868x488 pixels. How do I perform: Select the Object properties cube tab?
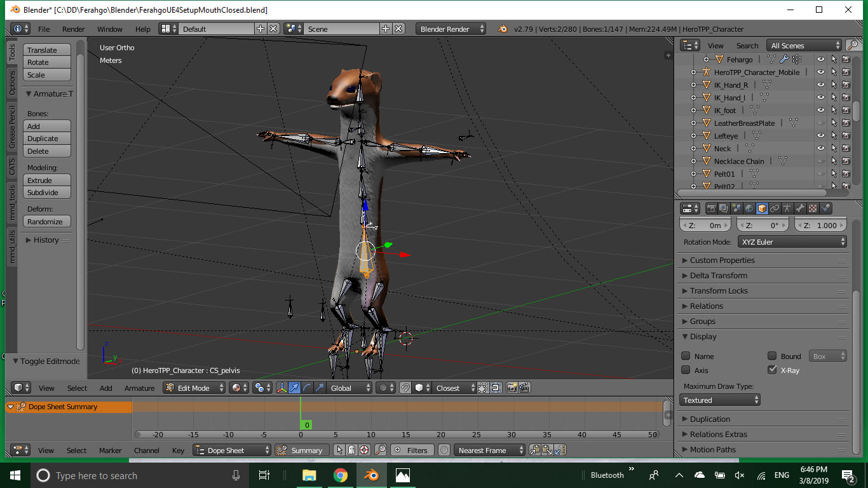pyautogui.click(x=762, y=208)
